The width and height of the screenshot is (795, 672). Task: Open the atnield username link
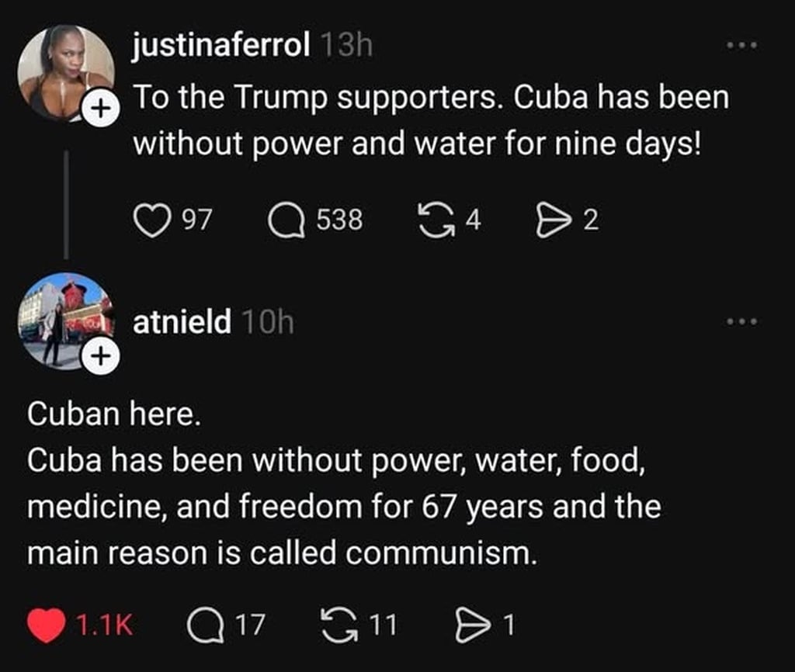(x=182, y=321)
